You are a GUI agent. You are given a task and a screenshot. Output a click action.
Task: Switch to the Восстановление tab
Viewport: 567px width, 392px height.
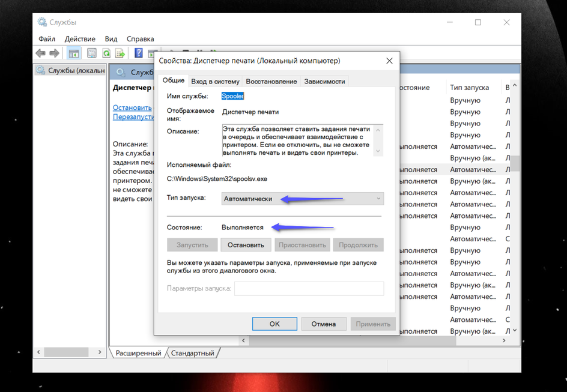271,82
